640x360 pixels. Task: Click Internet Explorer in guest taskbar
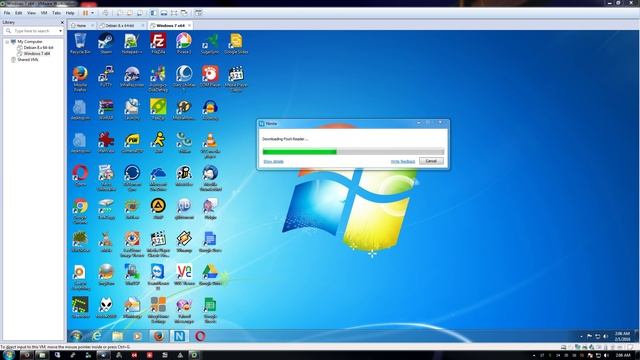pyautogui.click(x=96, y=336)
